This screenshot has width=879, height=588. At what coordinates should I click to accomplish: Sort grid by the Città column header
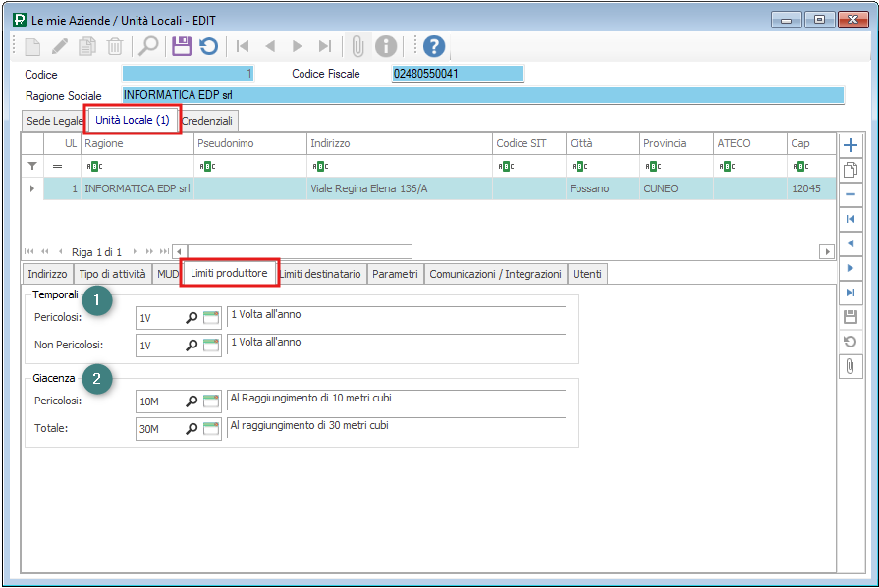(600, 143)
